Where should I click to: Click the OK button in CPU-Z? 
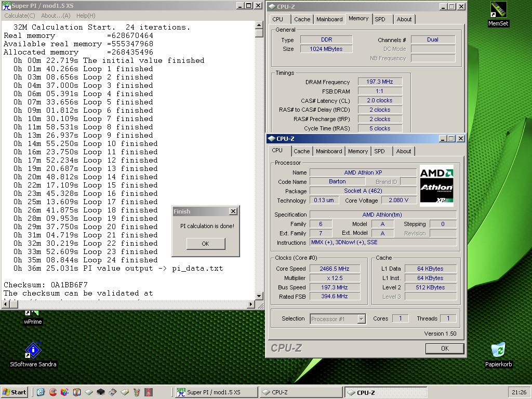click(x=445, y=349)
